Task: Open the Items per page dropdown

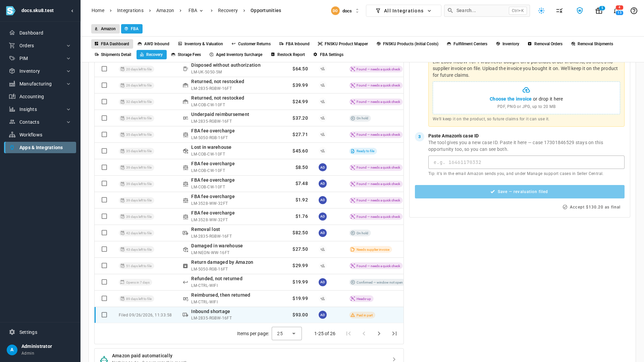Action: pyautogui.click(x=287, y=334)
